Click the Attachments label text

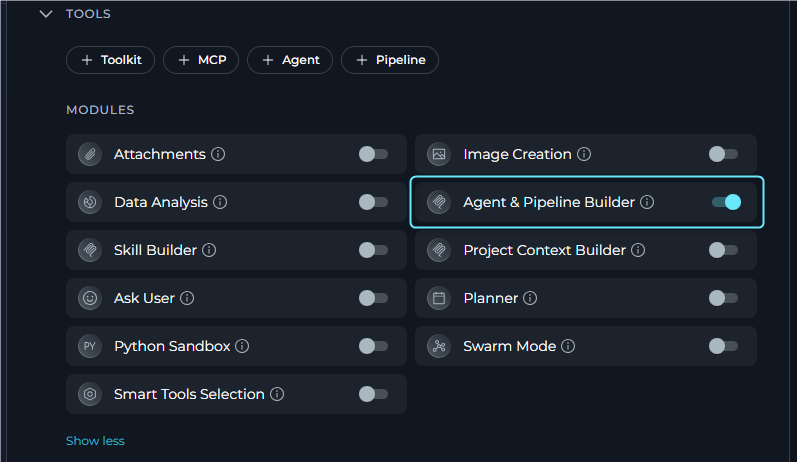(160, 154)
